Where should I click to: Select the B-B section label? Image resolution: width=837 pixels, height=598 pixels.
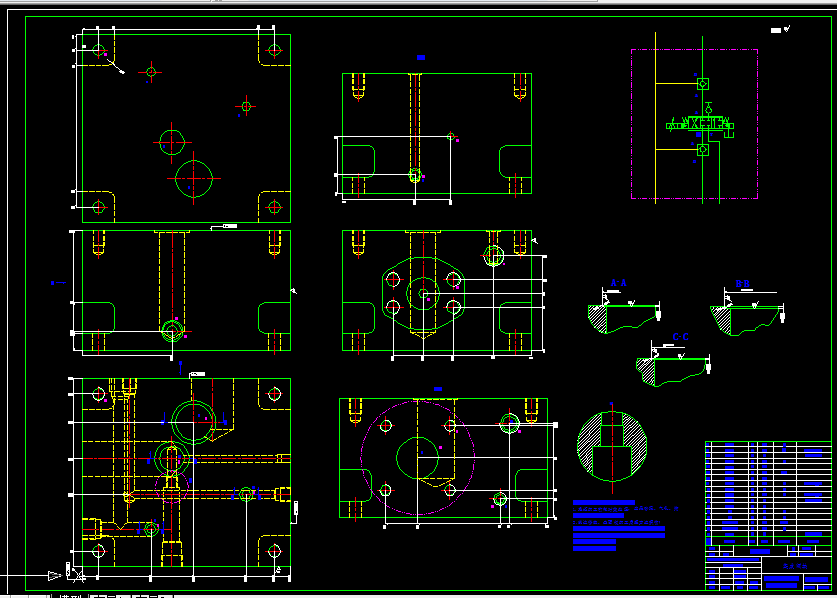tap(743, 284)
